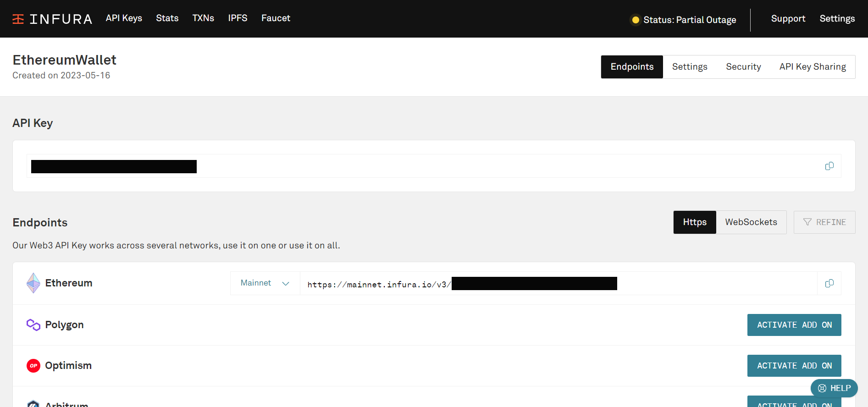This screenshot has width=868, height=407.
Task: Select the Https endpoint type
Action: click(x=695, y=222)
